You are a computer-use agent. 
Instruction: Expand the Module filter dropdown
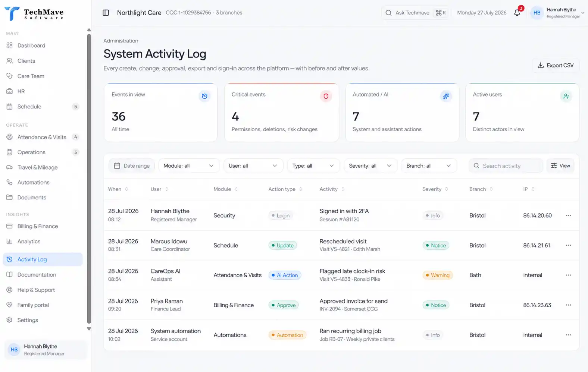188,166
